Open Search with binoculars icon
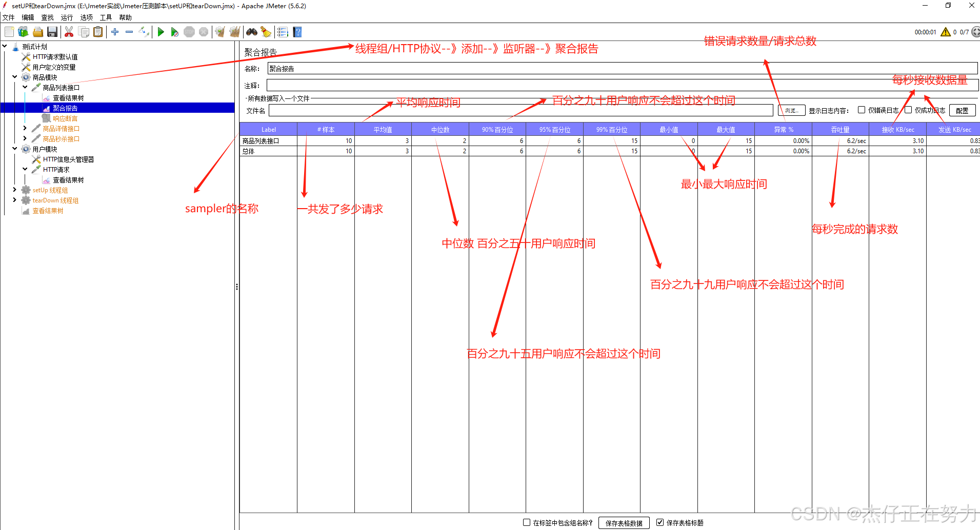The width and height of the screenshot is (980, 530). point(252,32)
